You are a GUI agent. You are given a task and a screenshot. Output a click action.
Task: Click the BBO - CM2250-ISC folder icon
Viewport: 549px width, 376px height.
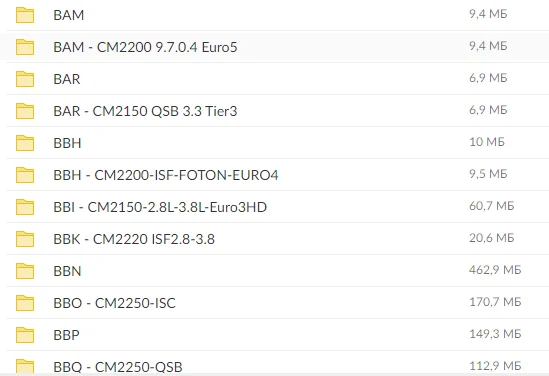(25, 303)
